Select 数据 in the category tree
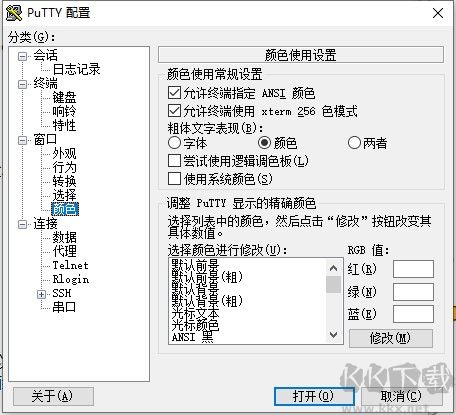456x415 pixels. 64,237
